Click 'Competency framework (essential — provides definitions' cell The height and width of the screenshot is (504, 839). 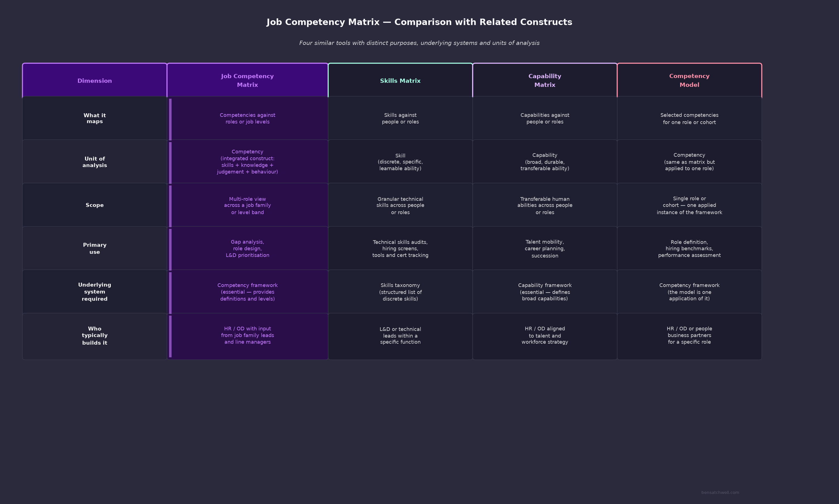[x=247, y=292]
